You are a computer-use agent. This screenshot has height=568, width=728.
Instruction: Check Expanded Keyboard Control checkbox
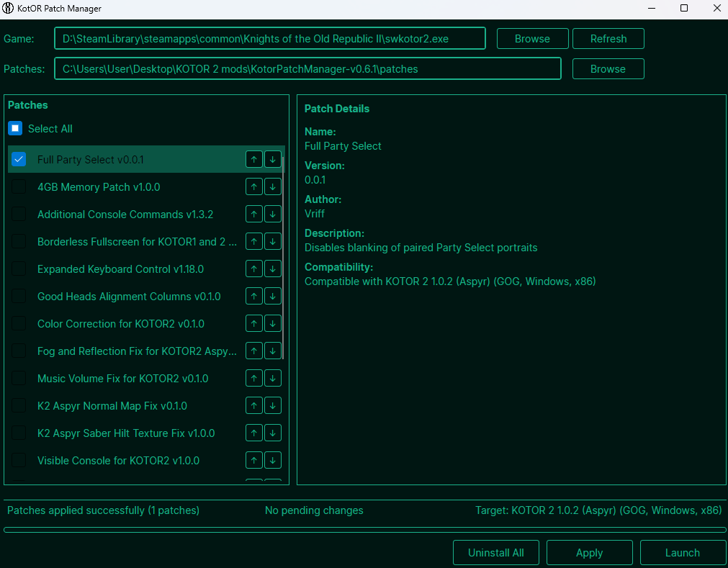pyautogui.click(x=19, y=269)
